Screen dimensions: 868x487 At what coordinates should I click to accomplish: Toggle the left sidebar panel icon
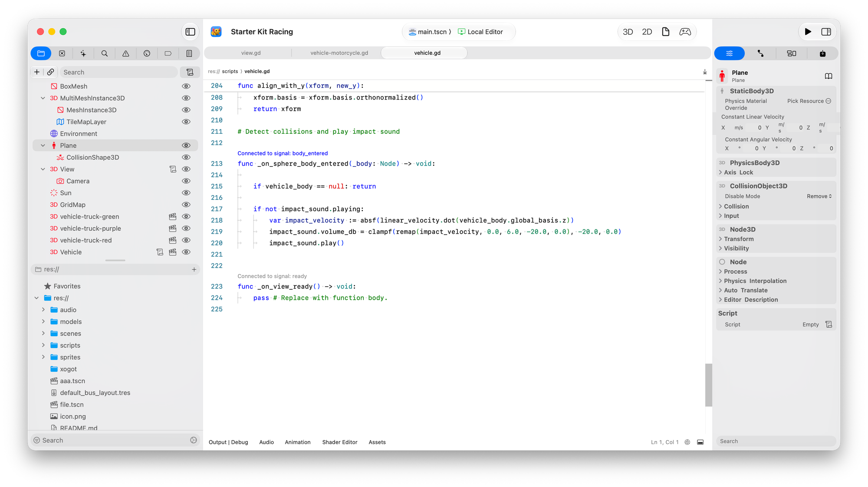click(190, 32)
